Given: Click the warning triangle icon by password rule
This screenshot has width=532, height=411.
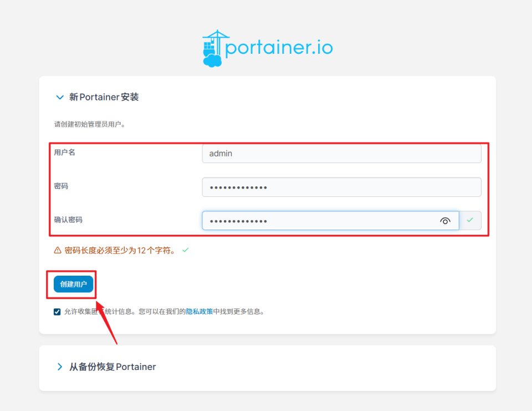Looking at the screenshot, I should coord(58,250).
